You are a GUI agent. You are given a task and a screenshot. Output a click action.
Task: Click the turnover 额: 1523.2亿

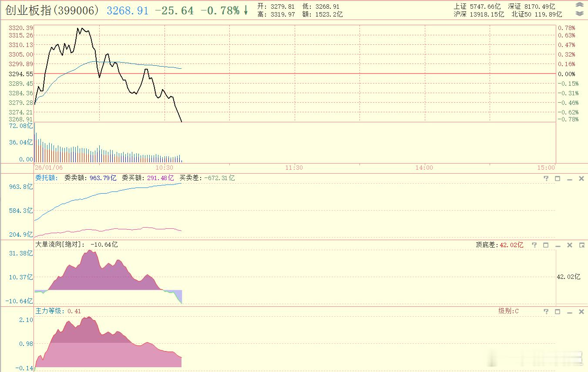click(x=323, y=14)
